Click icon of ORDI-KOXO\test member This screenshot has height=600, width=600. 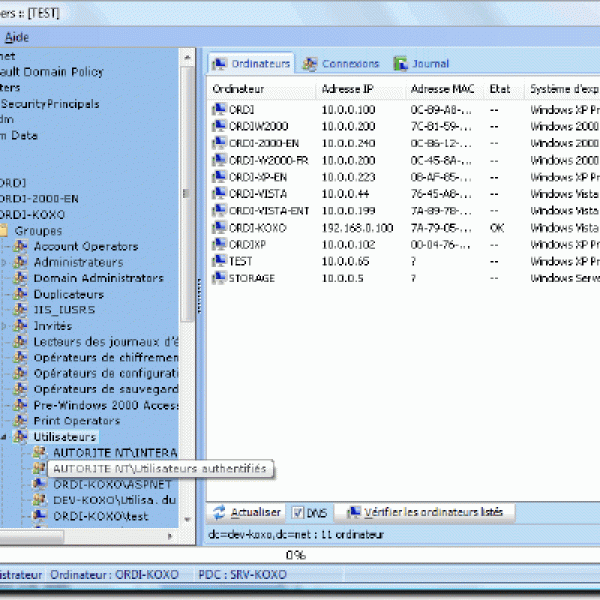(39, 516)
